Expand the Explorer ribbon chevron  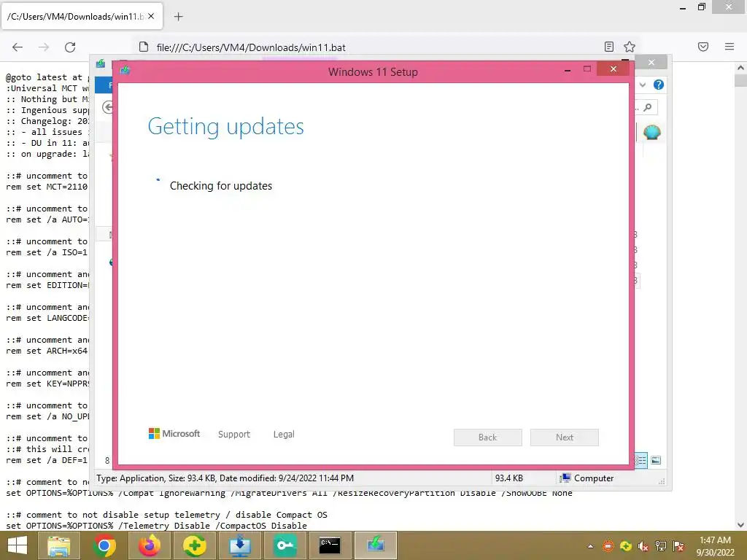coord(643,85)
